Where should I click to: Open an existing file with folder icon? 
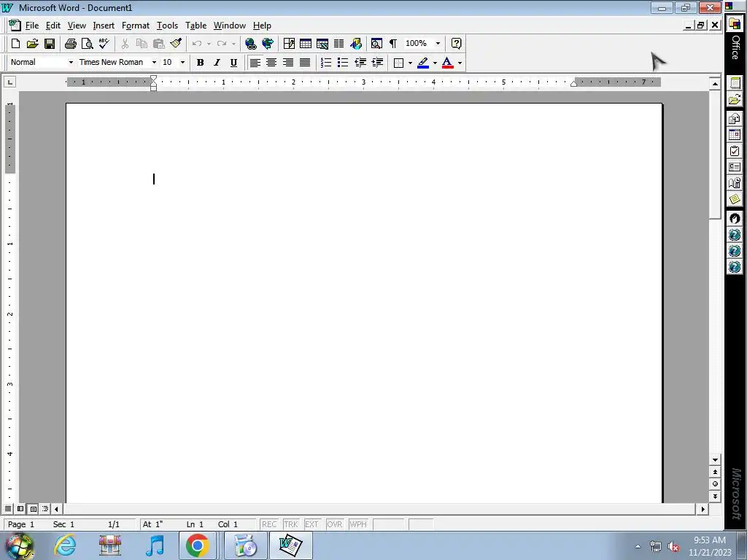pyautogui.click(x=32, y=44)
